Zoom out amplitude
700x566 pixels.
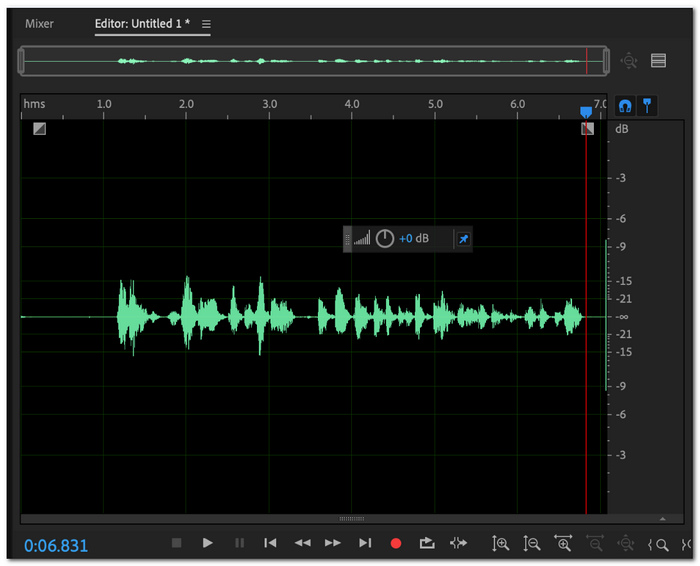click(x=531, y=543)
